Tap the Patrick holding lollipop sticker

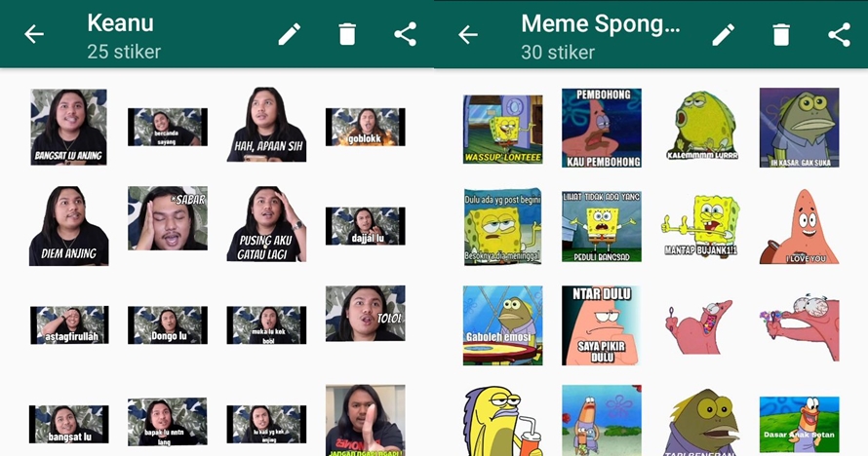coord(700,327)
